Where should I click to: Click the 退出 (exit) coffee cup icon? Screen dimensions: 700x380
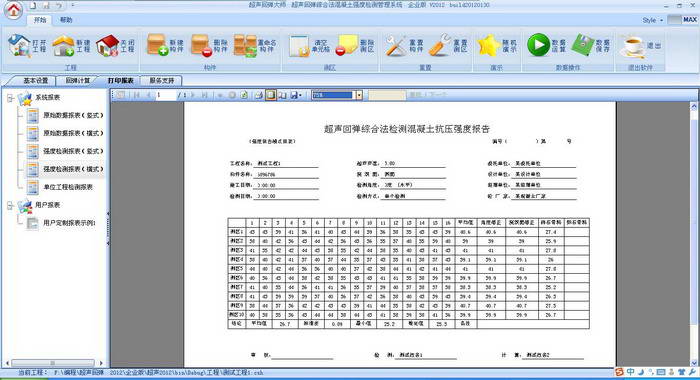tap(632, 46)
